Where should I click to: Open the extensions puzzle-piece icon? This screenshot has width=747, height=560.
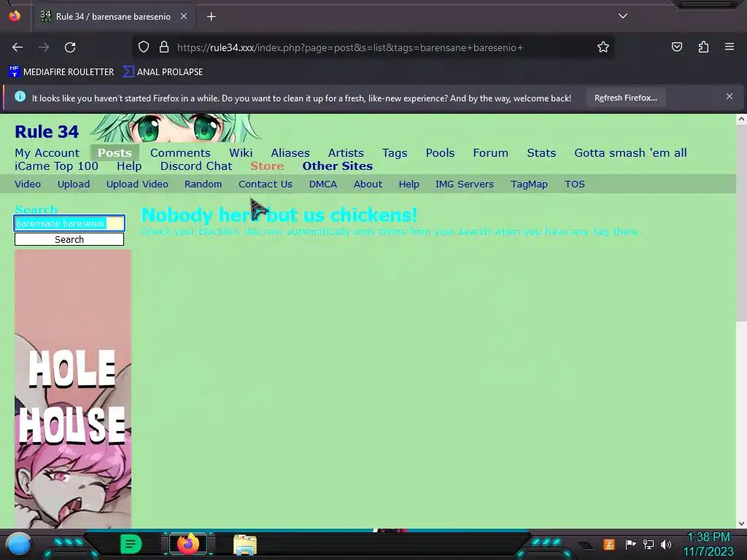click(x=703, y=47)
